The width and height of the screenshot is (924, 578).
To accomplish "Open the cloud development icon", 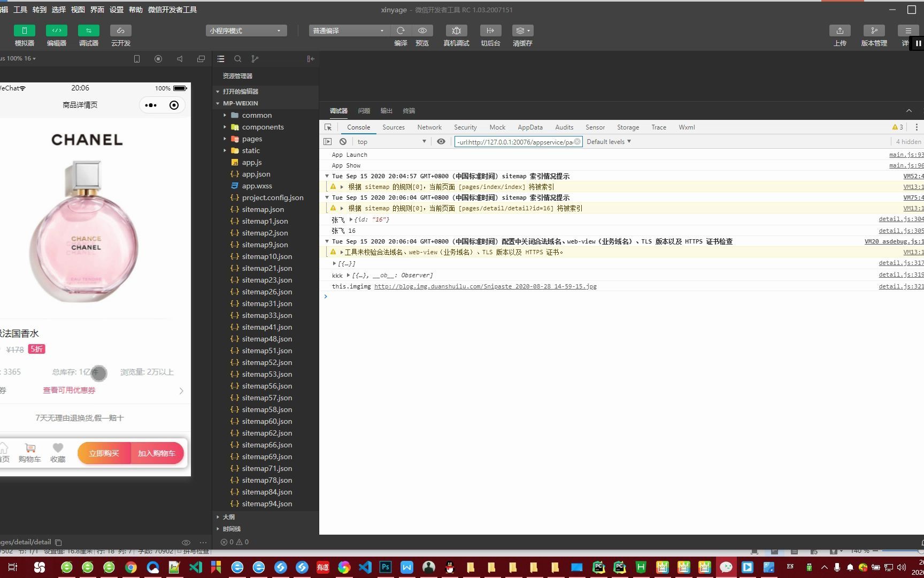I will (x=120, y=31).
